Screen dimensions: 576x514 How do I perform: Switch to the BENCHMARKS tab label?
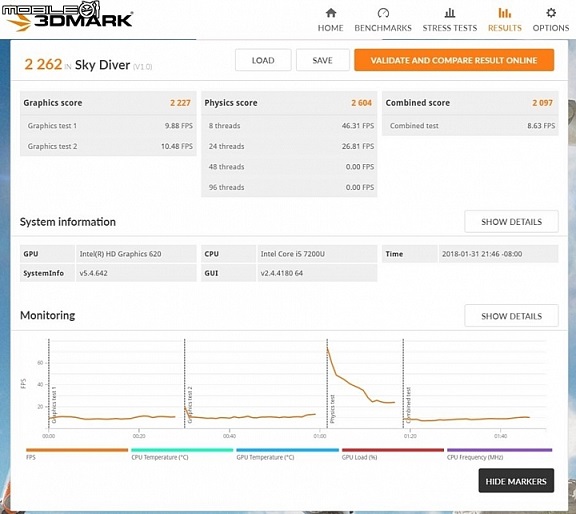[x=383, y=28]
